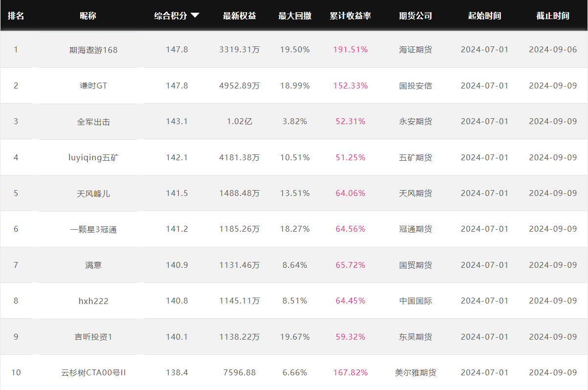Click max drawdown 3.82%
Image resolution: width=588 pixels, height=390 pixels.
[x=295, y=122]
